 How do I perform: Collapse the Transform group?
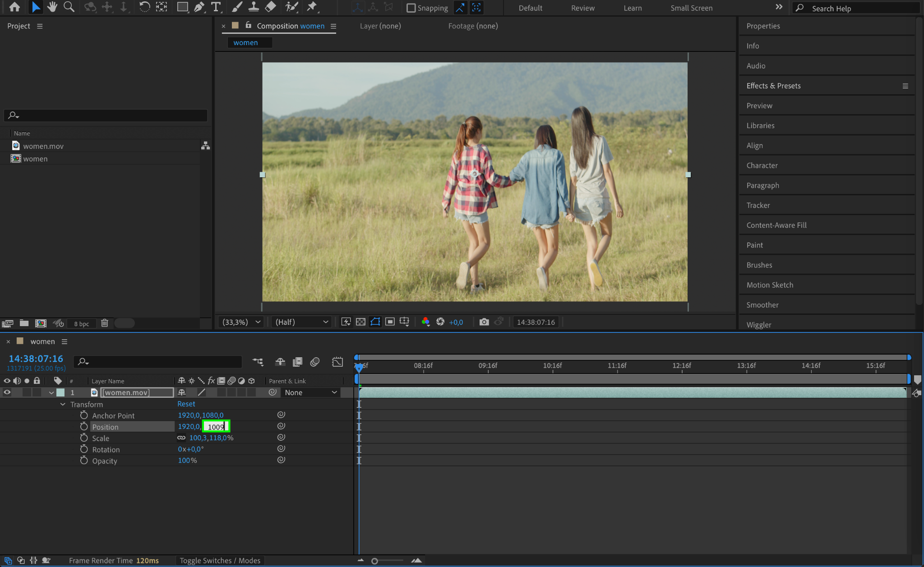(x=63, y=404)
